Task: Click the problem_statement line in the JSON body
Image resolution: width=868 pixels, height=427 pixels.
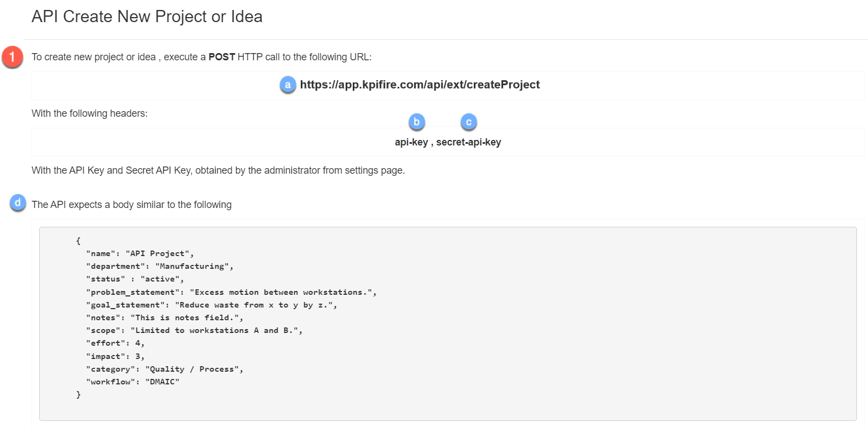Action: [231, 292]
